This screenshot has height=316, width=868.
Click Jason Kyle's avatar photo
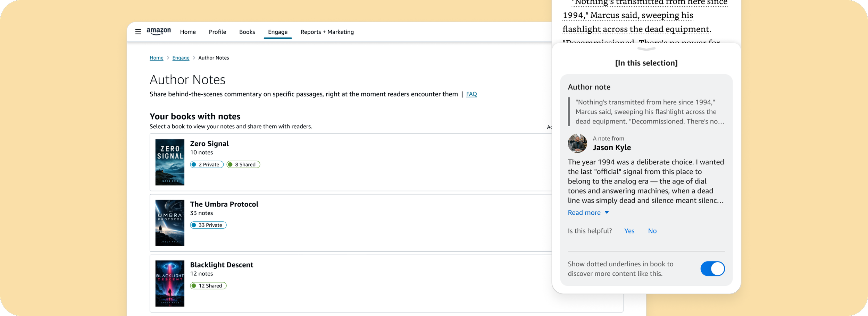tap(577, 143)
